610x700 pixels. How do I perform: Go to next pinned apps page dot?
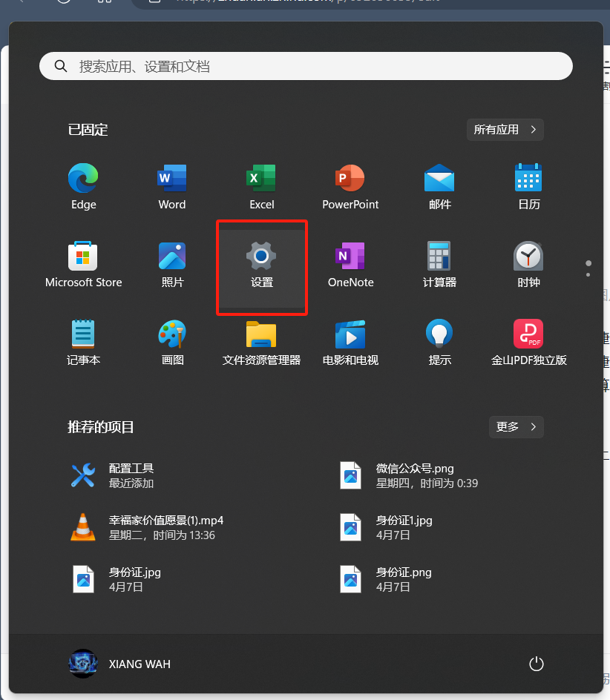[588, 274]
